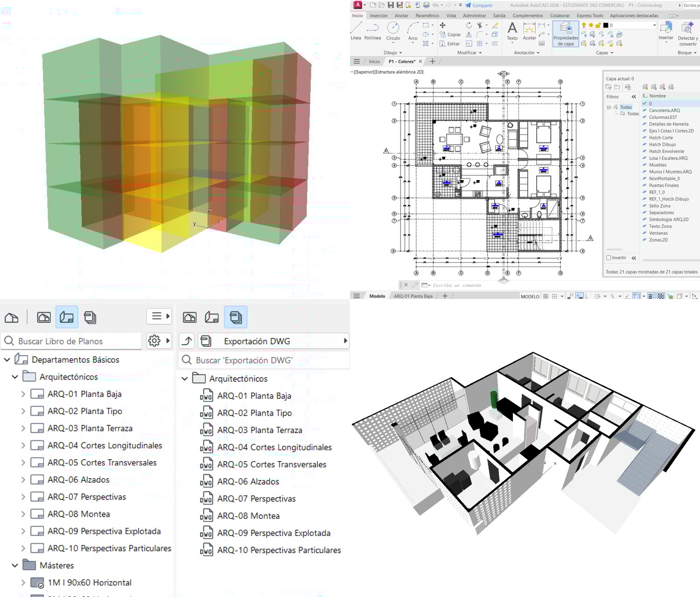Click the Mover tool in Modificar panel

[x=442, y=25]
